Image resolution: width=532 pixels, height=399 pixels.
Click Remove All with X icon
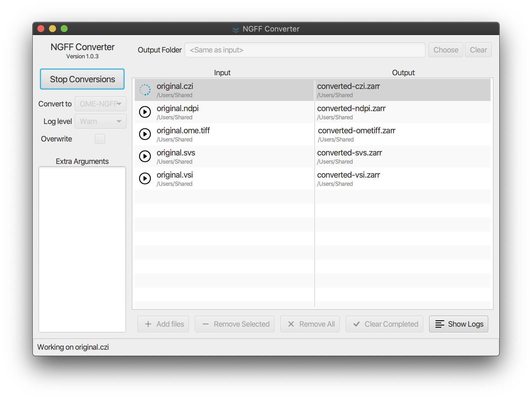(x=310, y=324)
